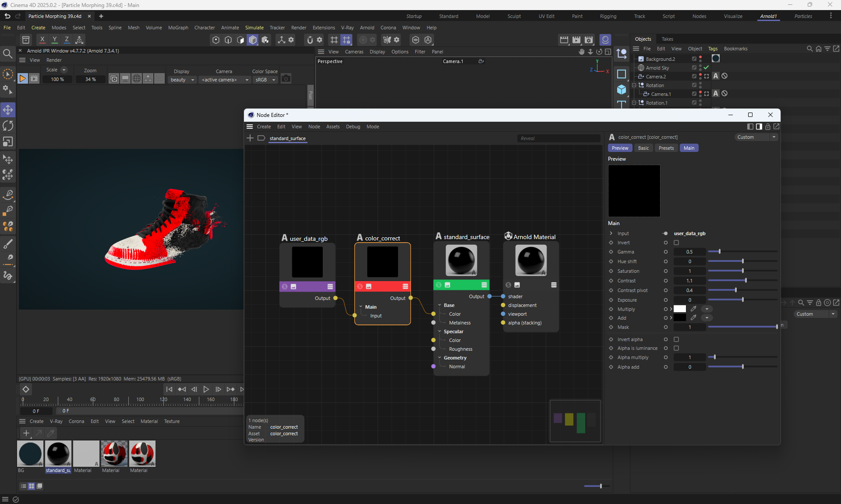Click the Multiply white color swatch
Image resolution: width=841 pixels, height=504 pixels.
(x=679, y=309)
